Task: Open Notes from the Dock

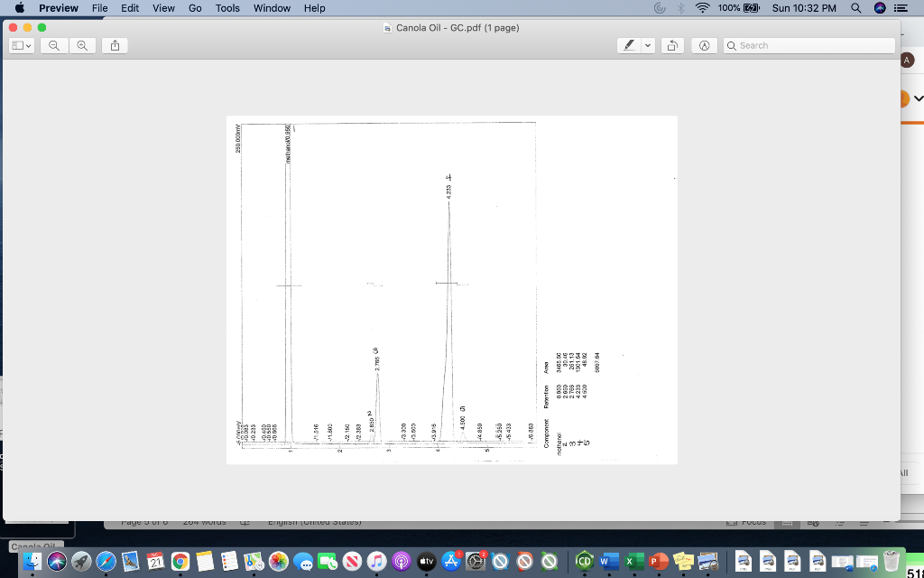Action: coord(205,561)
